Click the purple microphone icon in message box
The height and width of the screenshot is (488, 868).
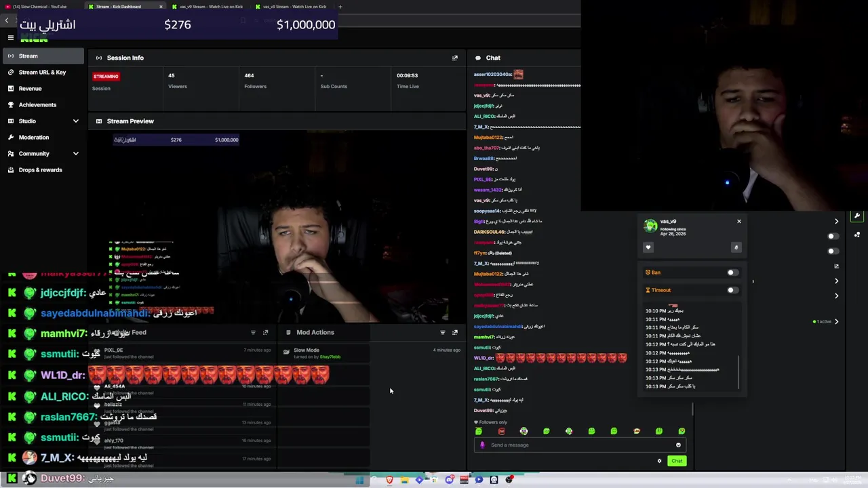(482, 445)
